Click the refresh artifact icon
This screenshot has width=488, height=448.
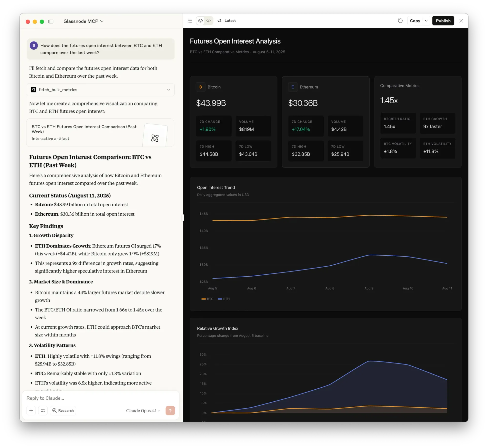(x=400, y=21)
